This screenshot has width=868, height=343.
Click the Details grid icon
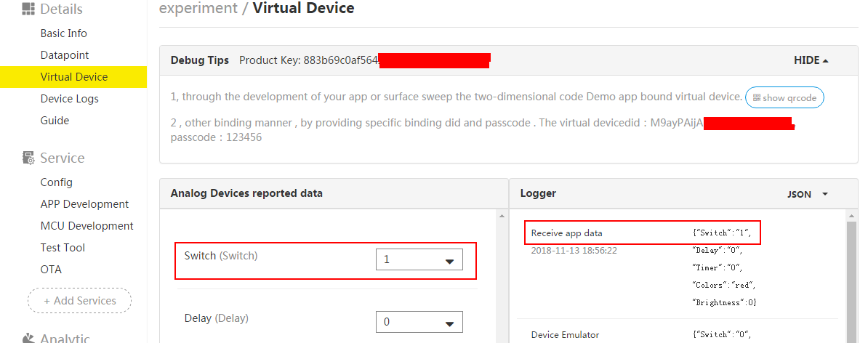(28, 9)
